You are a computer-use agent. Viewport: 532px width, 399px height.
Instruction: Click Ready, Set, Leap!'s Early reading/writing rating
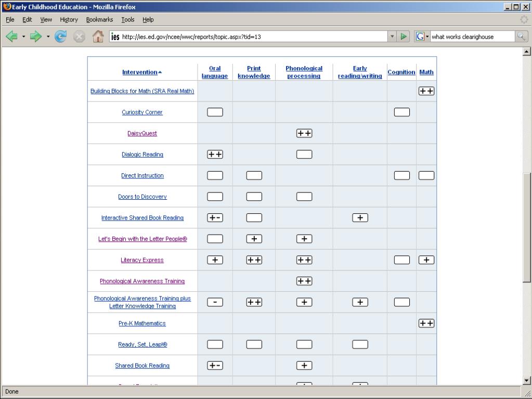click(360, 344)
